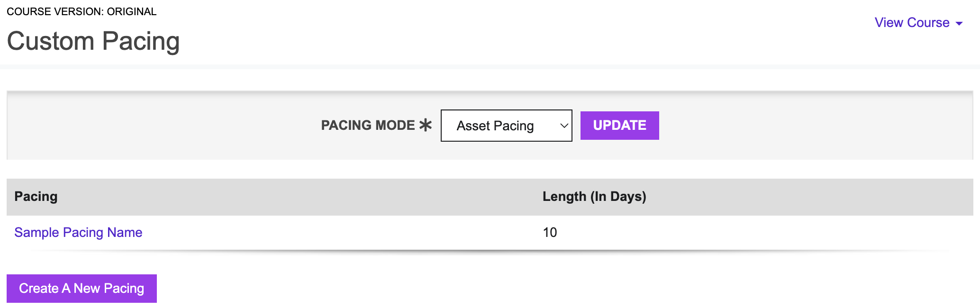Click the caret arrow next to View Course

pos(959,24)
